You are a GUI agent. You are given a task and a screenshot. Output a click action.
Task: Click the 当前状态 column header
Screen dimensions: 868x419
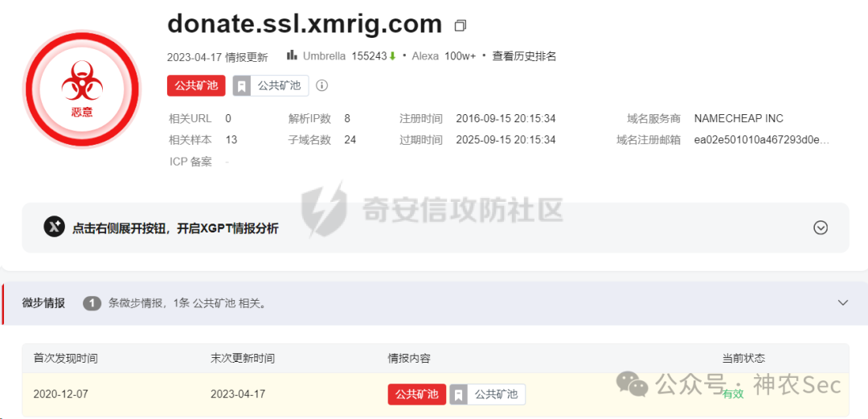[743, 359]
